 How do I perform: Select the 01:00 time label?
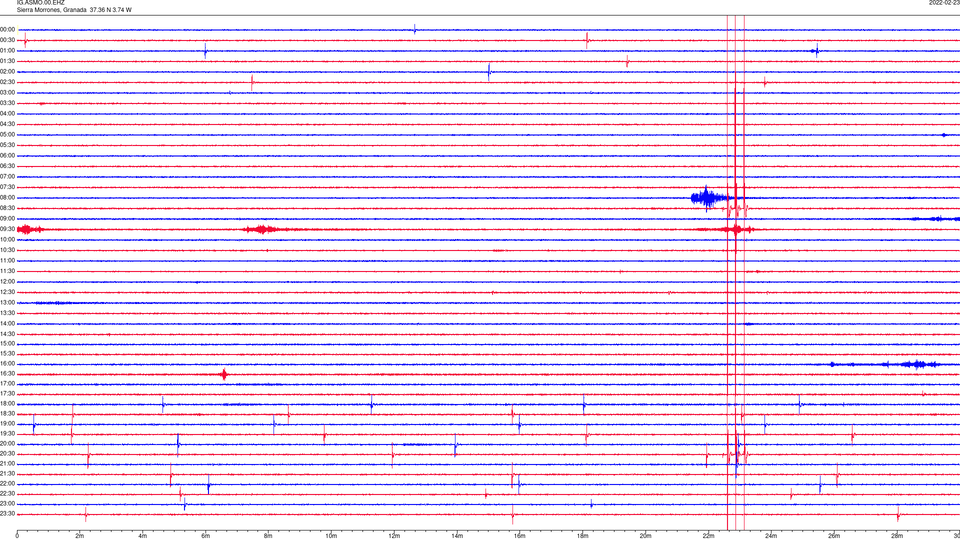coord(7,51)
